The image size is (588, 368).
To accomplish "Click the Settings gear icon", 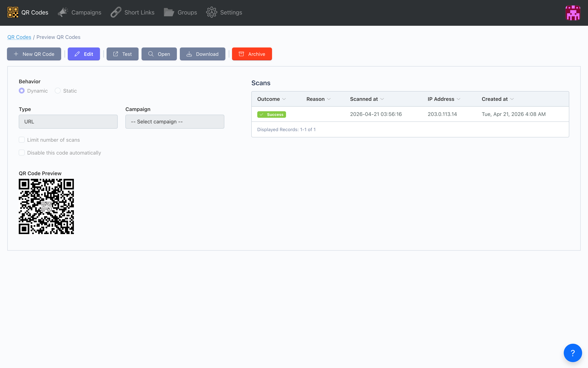I will tap(212, 12).
